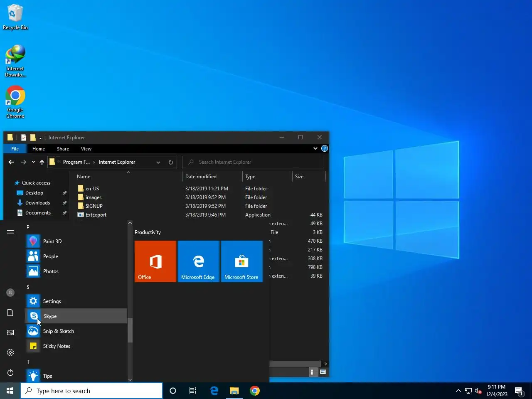The height and width of the screenshot is (399, 532).
Task: Select Downloads in the navigation pane
Action: pyautogui.click(x=37, y=203)
